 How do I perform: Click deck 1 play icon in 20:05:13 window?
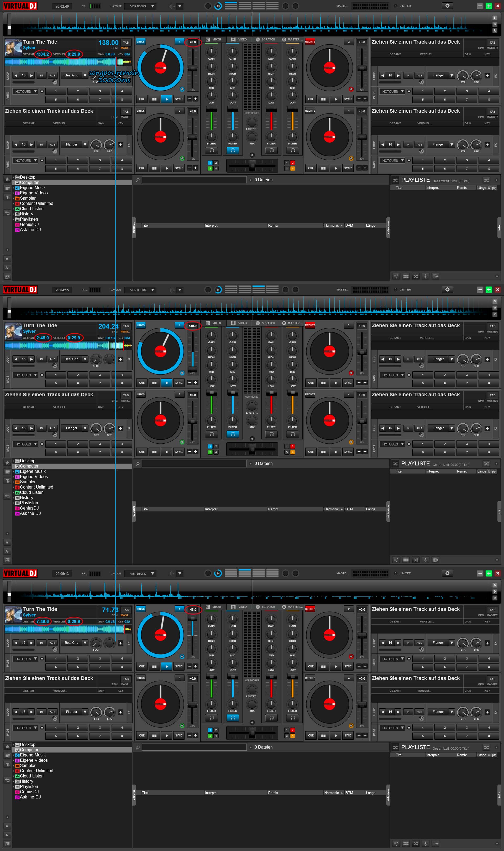click(166, 667)
